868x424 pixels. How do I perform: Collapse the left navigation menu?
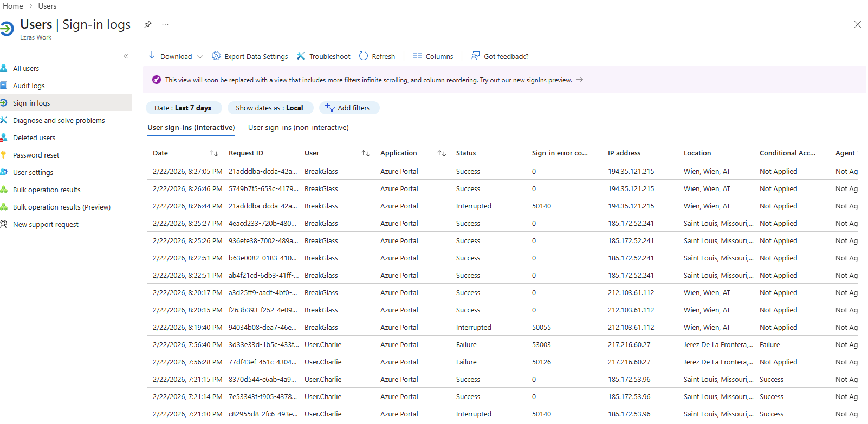[x=126, y=56]
